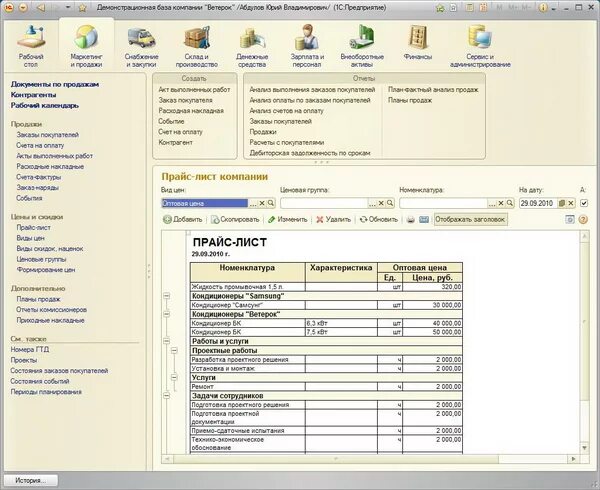Click the Обновить button
The image size is (600, 490).
pyautogui.click(x=379, y=220)
